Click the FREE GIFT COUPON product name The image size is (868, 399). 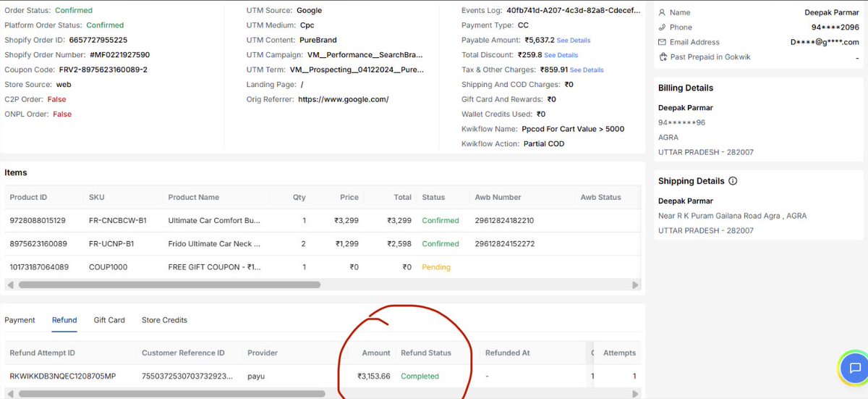click(215, 267)
